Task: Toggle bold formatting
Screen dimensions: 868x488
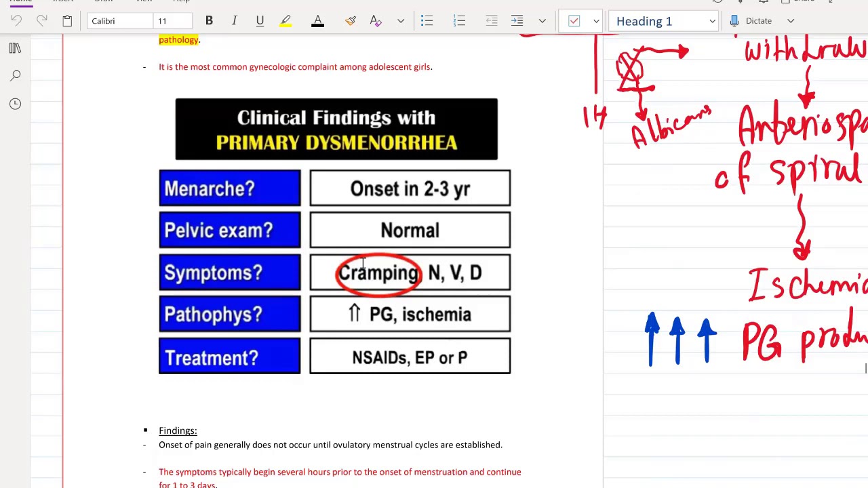Action: click(209, 21)
